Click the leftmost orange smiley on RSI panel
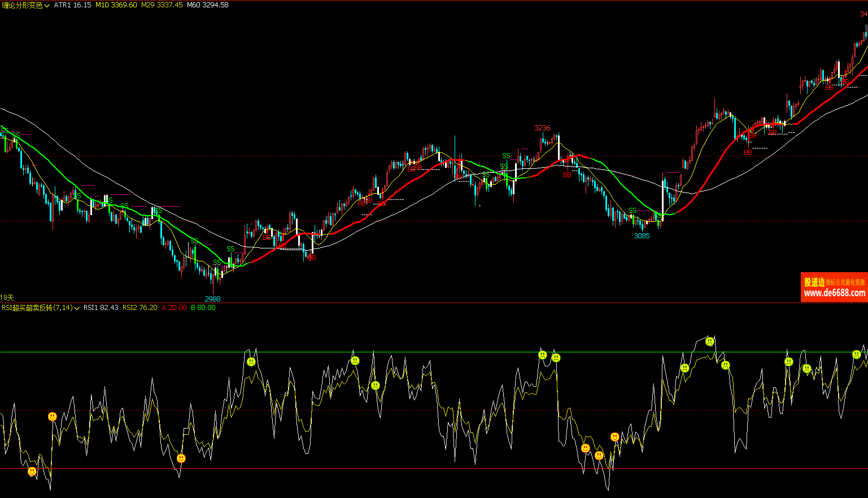Screen dimensions: 868x498 32,471
